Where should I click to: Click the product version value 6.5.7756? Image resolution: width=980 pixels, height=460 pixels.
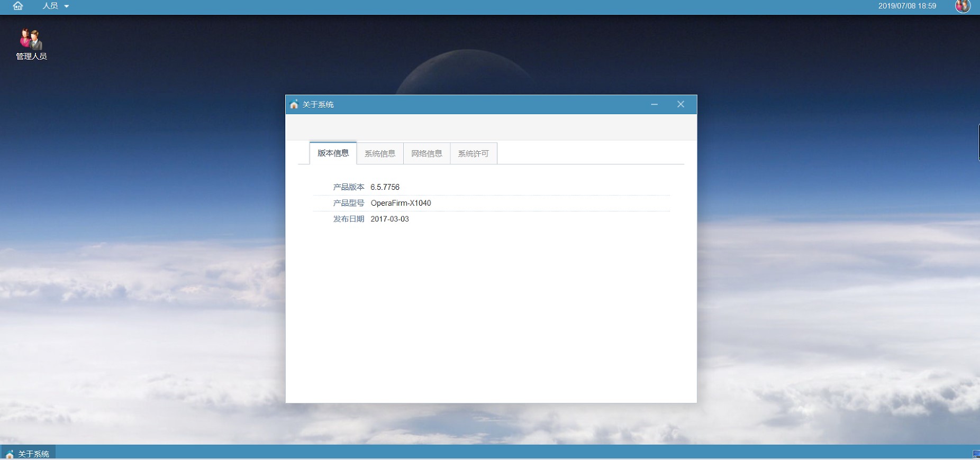pos(385,187)
